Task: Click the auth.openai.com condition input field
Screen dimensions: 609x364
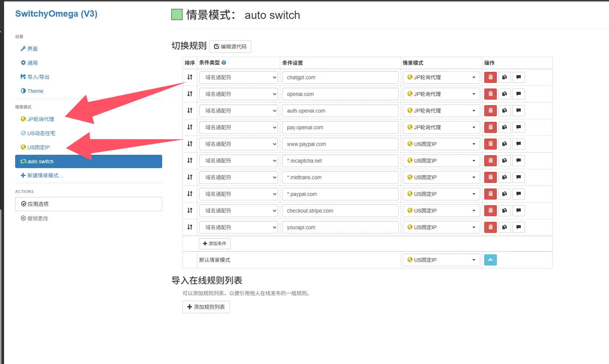Action: 340,111
